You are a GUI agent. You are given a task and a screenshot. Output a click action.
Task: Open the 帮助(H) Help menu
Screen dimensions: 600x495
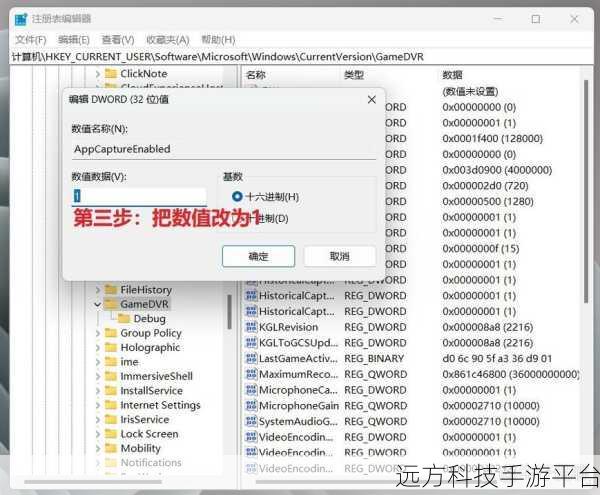218,40
